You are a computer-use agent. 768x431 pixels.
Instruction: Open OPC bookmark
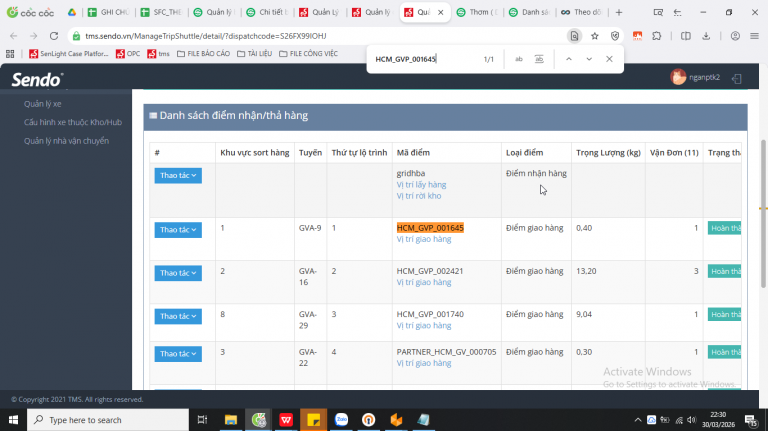point(128,54)
